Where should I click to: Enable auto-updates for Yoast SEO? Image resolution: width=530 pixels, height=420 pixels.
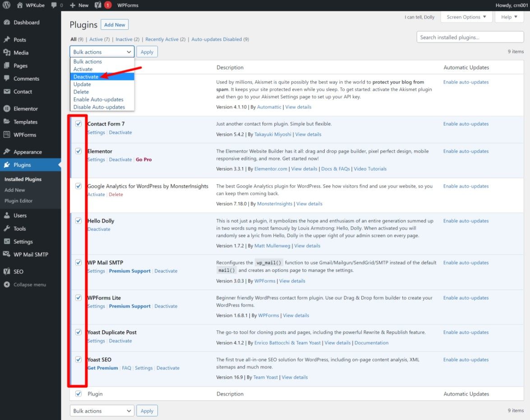[466, 360]
